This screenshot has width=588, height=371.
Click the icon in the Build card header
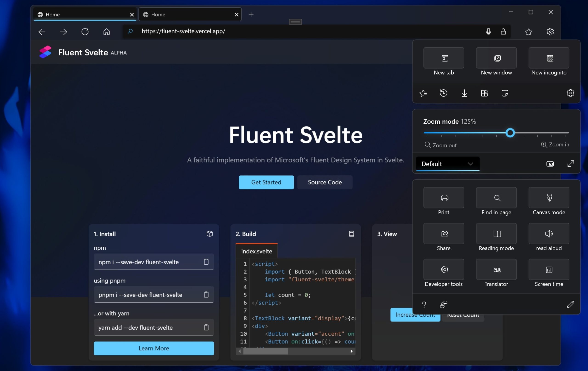coord(351,234)
